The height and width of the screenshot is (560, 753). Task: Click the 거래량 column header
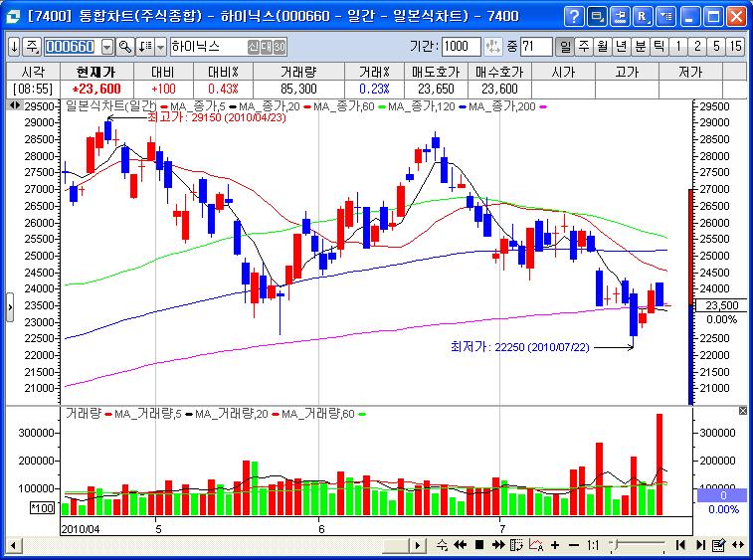click(298, 72)
